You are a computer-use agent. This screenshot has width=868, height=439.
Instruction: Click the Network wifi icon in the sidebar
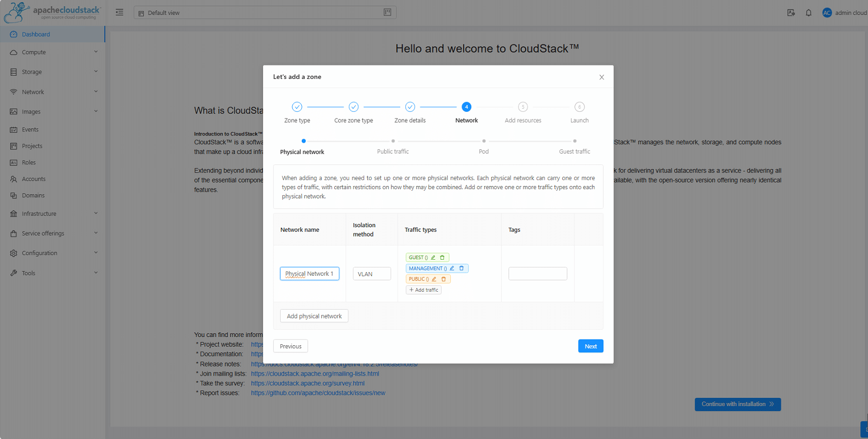(x=13, y=92)
